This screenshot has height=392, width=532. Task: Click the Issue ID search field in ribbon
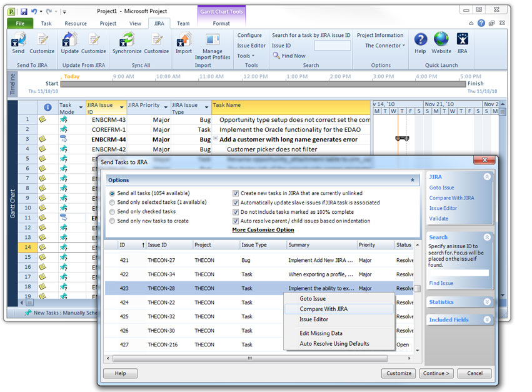click(332, 46)
